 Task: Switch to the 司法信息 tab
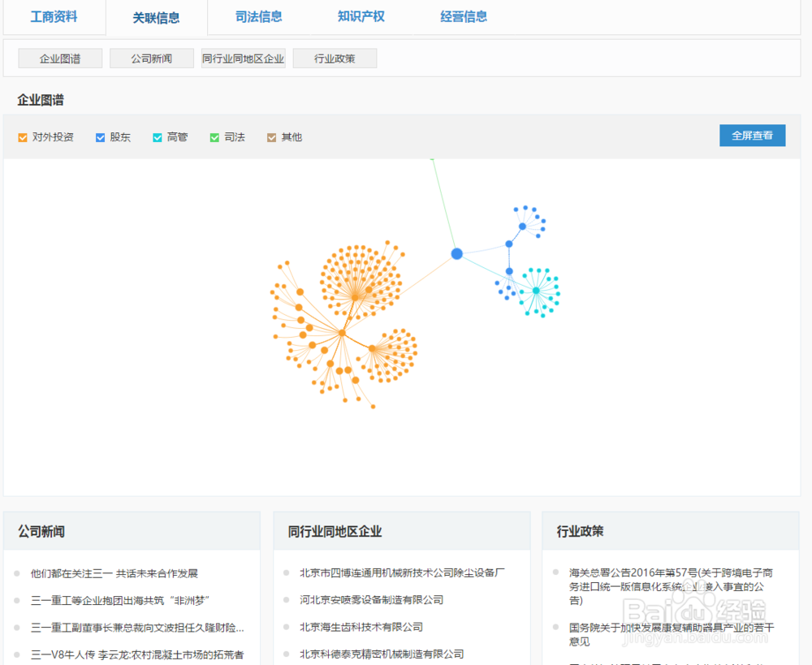tap(258, 16)
